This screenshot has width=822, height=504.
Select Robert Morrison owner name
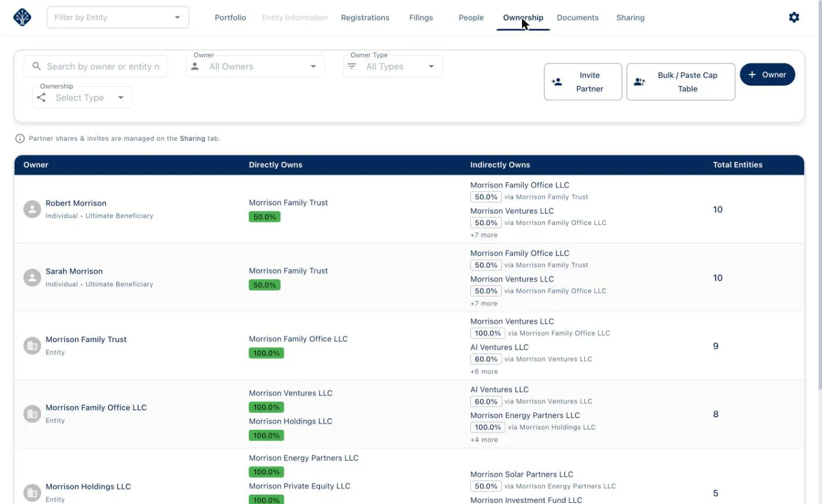point(76,203)
